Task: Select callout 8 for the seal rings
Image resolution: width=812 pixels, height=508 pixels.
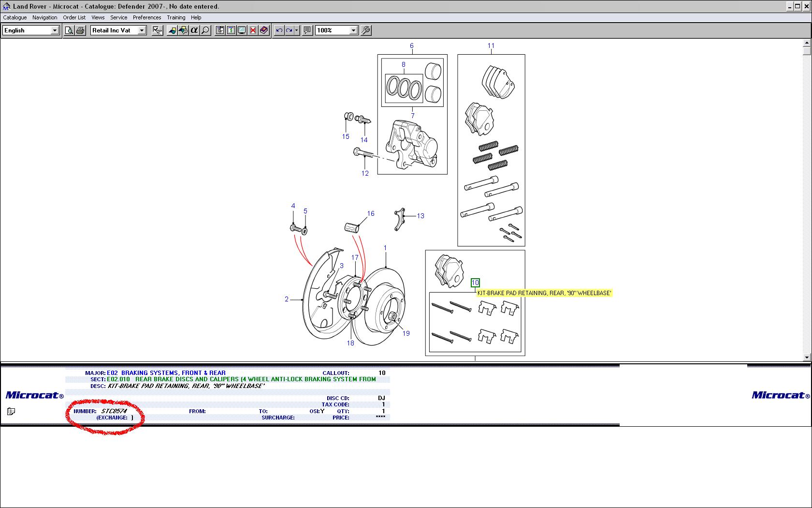Action: pos(404,64)
